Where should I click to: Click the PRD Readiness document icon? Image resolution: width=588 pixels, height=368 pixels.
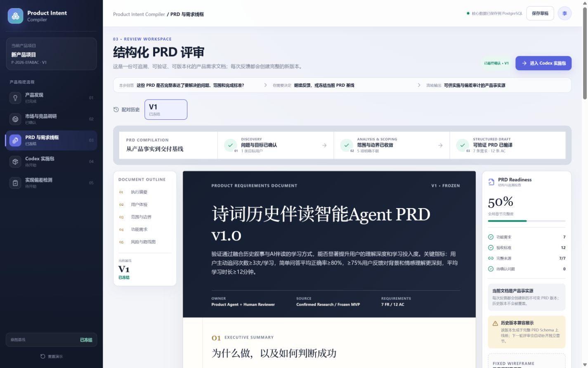(491, 182)
